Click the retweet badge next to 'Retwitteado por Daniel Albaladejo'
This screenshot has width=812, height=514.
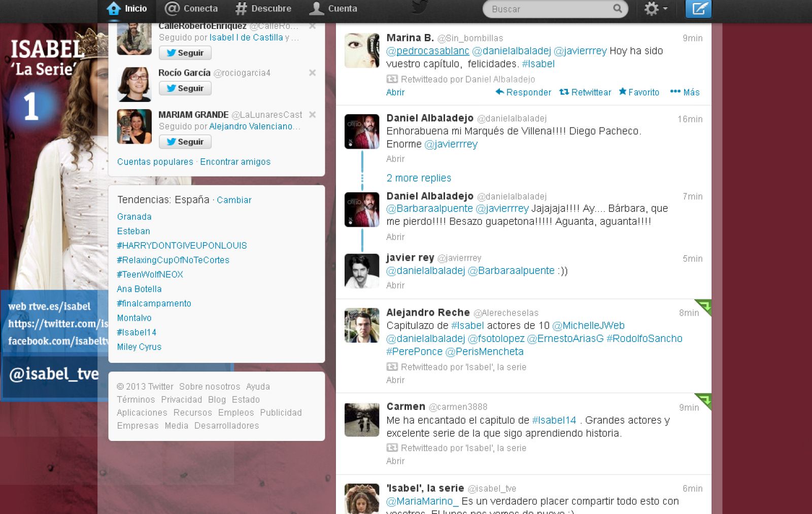pyautogui.click(x=391, y=79)
